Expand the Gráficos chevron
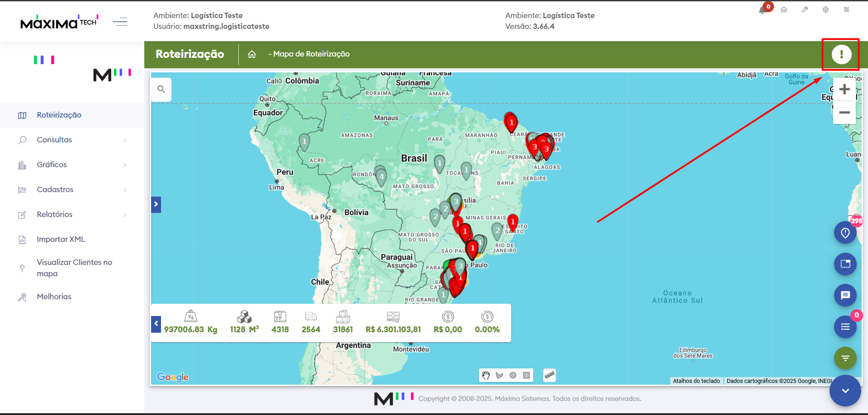The image size is (868, 415). 125,165
